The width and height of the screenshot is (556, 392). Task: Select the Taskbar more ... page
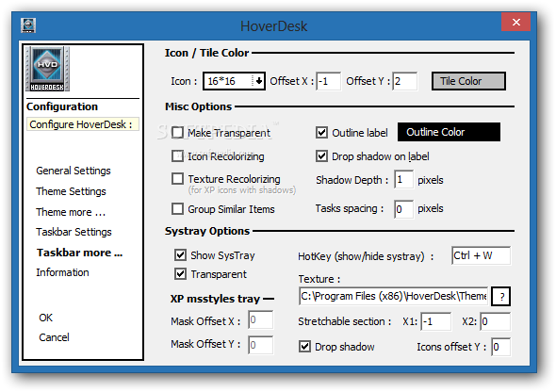coord(80,253)
